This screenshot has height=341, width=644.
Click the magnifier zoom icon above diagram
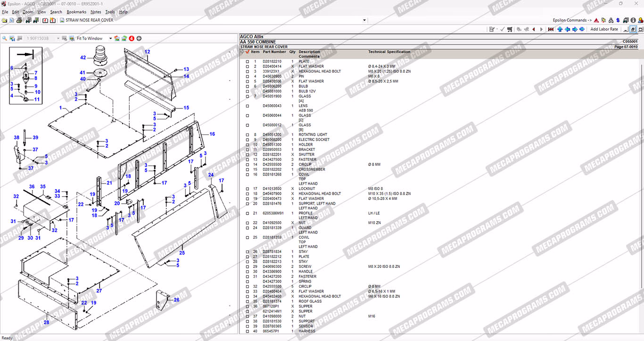pyautogui.click(x=5, y=38)
